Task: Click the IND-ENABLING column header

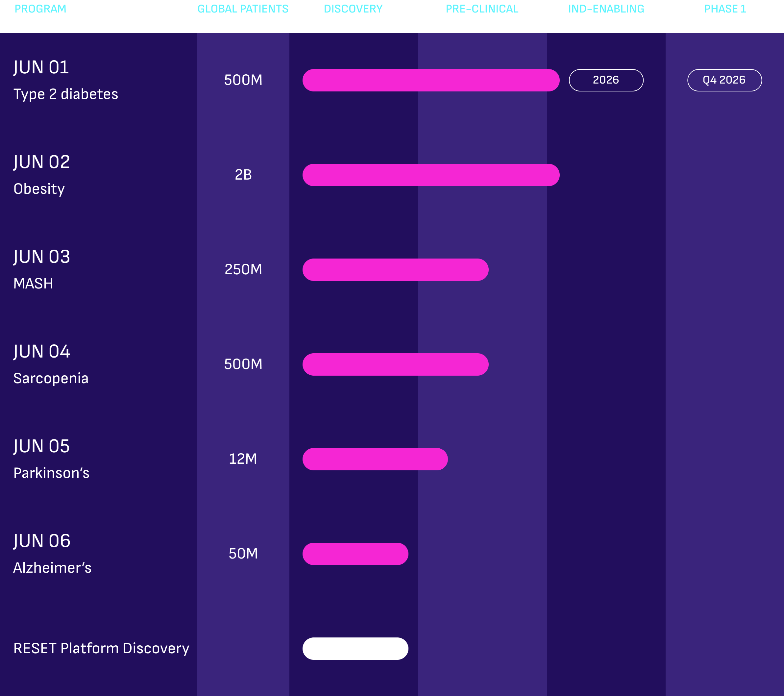Action: click(x=606, y=9)
